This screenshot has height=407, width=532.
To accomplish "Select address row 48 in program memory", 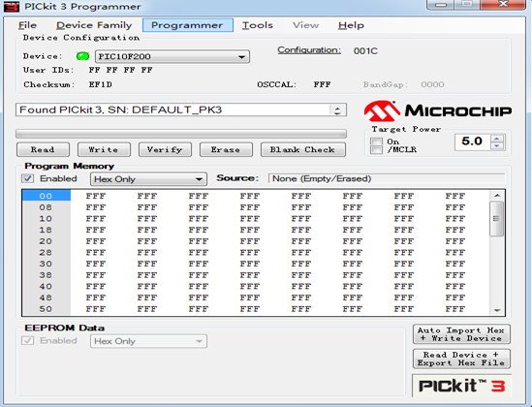I will [x=46, y=297].
